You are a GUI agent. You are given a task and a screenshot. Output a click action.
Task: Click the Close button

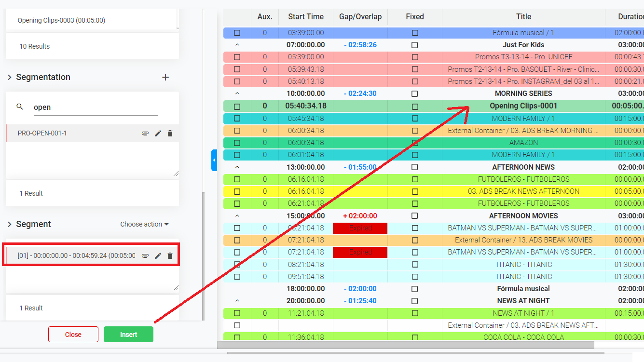click(x=73, y=335)
